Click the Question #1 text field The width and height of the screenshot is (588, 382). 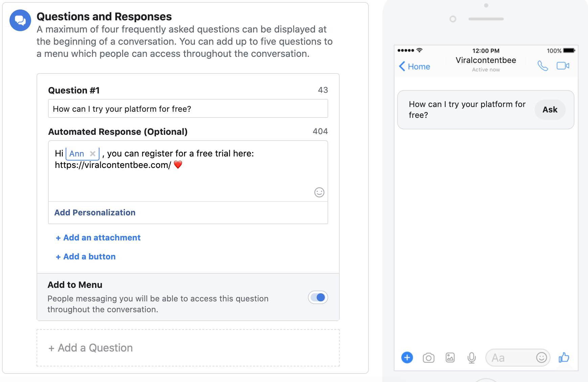click(x=188, y=109)
